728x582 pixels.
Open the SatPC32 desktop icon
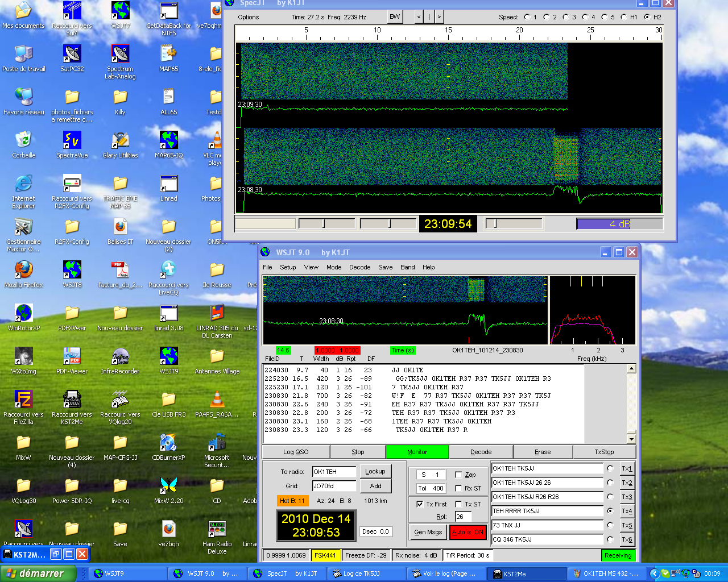tap(72, 59)
